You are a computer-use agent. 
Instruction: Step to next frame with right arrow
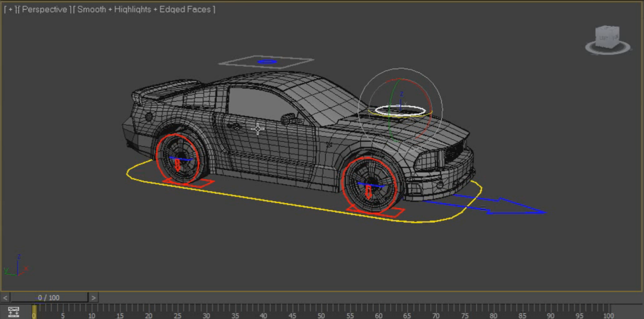(x=94, y=298)
